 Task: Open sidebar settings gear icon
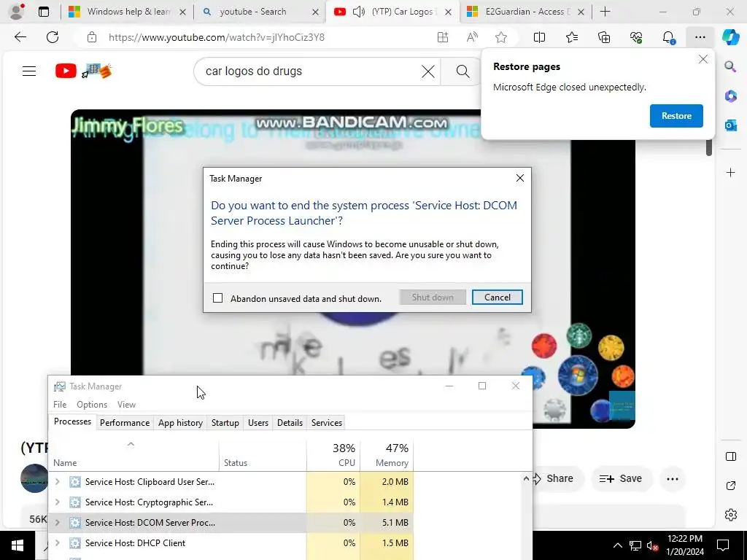(730, 515)
